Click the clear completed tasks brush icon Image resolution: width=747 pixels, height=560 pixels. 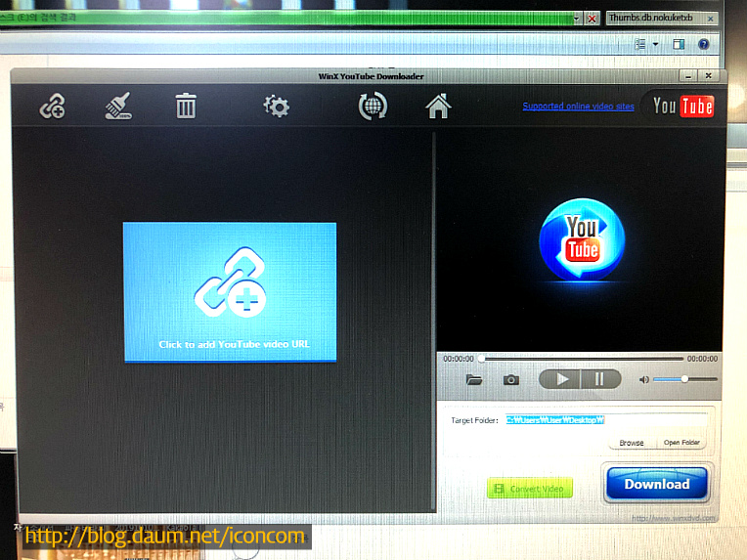pos(118,106)
